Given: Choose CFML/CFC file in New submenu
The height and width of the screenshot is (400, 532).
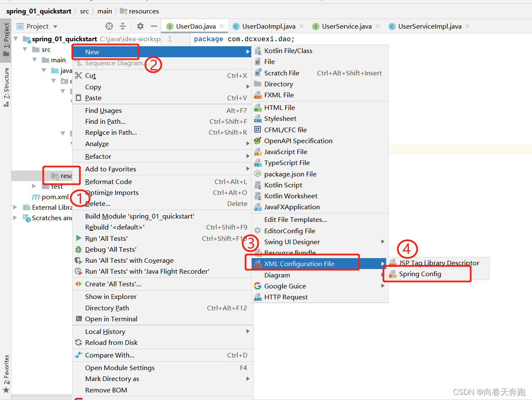Looking at the screenshot, I should point(320,130).
